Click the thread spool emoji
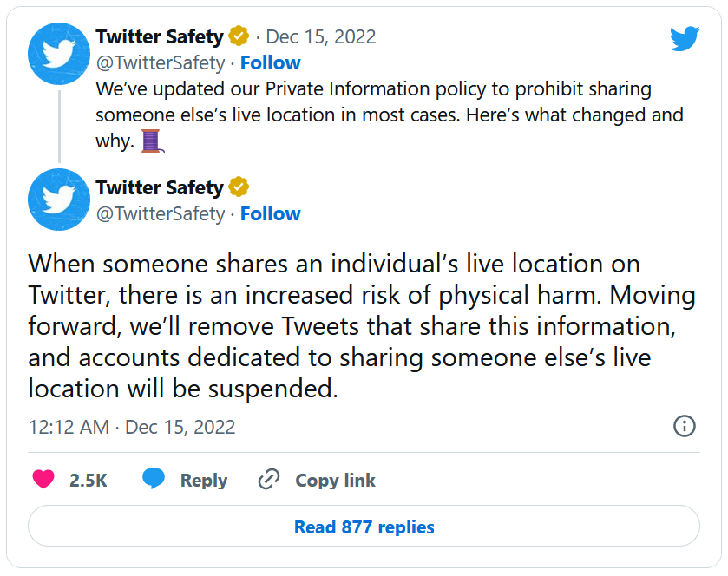 pos(152,141)
